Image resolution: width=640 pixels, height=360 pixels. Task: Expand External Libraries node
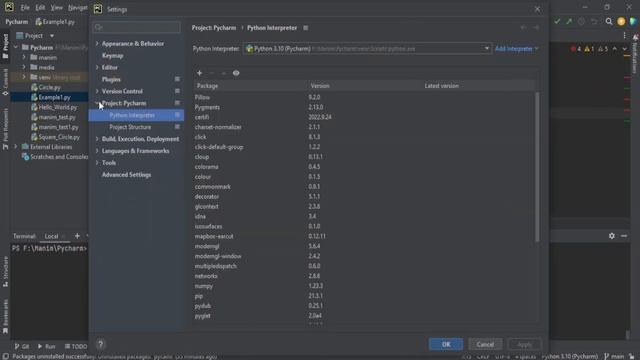pos(16,147)
